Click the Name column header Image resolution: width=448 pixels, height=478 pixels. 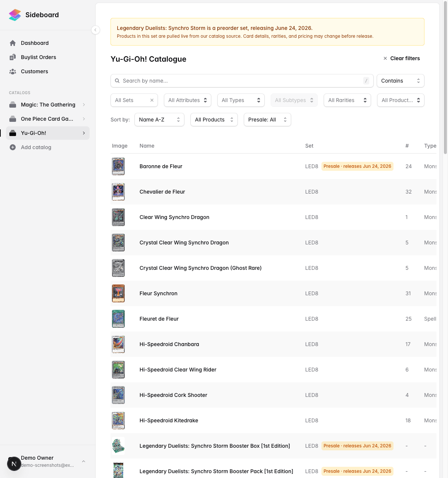(147, 146)
